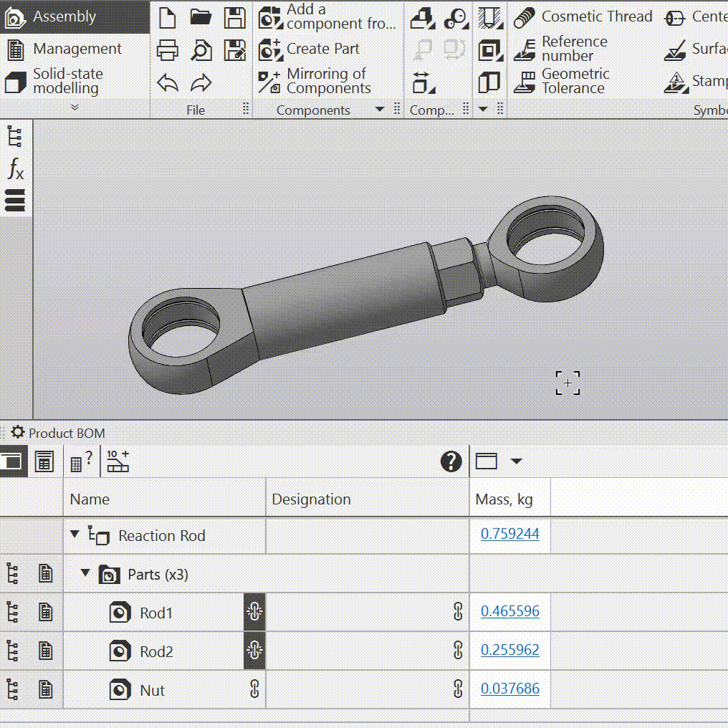The width and height of the screenshot is (728, 728).
Task: Toggle the link icon beside Rod2 name
Action: click(254, 651)
